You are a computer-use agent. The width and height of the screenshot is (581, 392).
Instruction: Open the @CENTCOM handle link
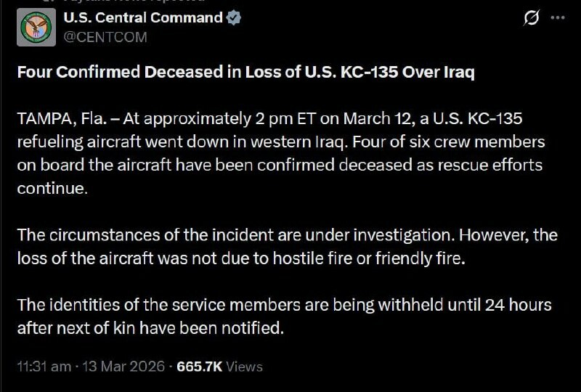(x=105, y=36)
